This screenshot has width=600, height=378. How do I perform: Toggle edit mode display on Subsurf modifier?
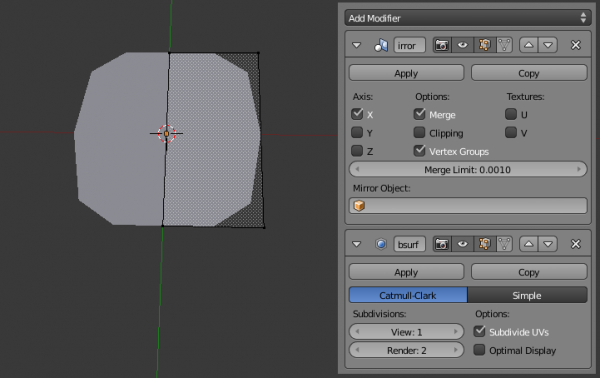pyautogui.click(x=484, y=244)
